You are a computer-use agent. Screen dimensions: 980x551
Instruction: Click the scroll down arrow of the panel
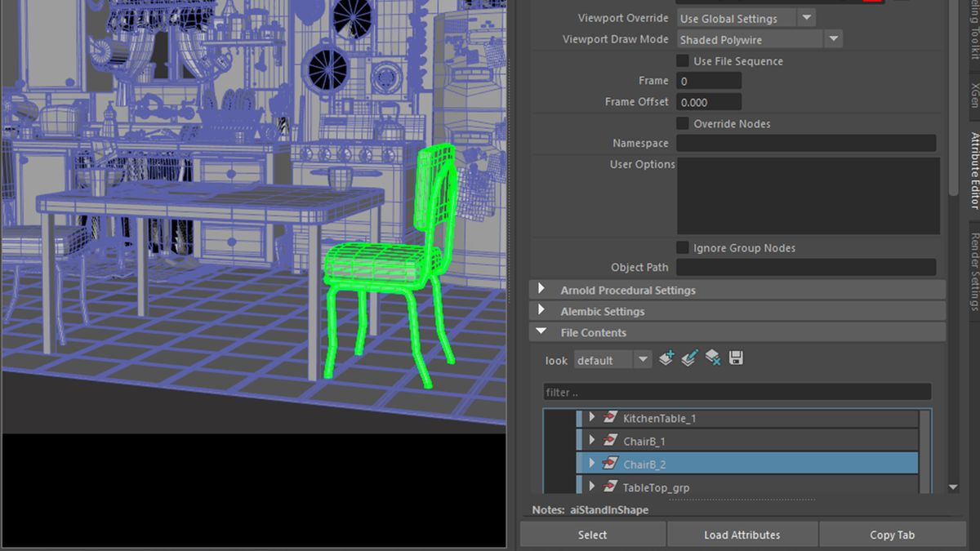point(953,487)
